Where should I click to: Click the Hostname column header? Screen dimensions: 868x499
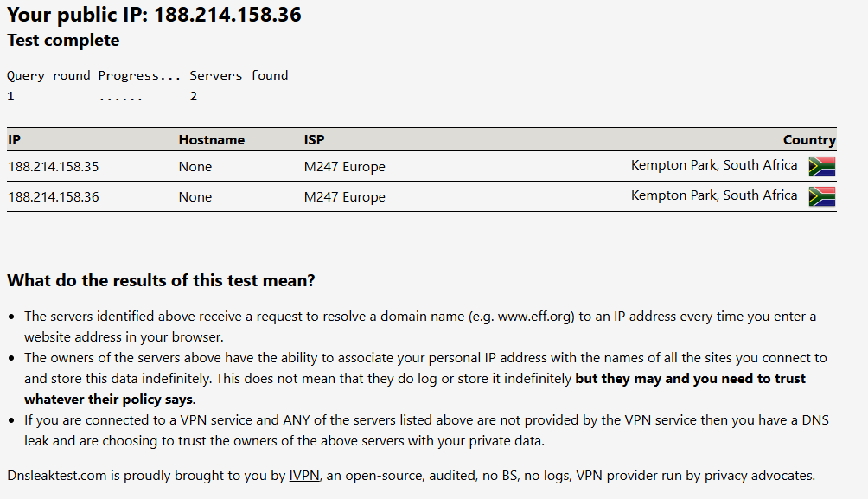[212, 139]
